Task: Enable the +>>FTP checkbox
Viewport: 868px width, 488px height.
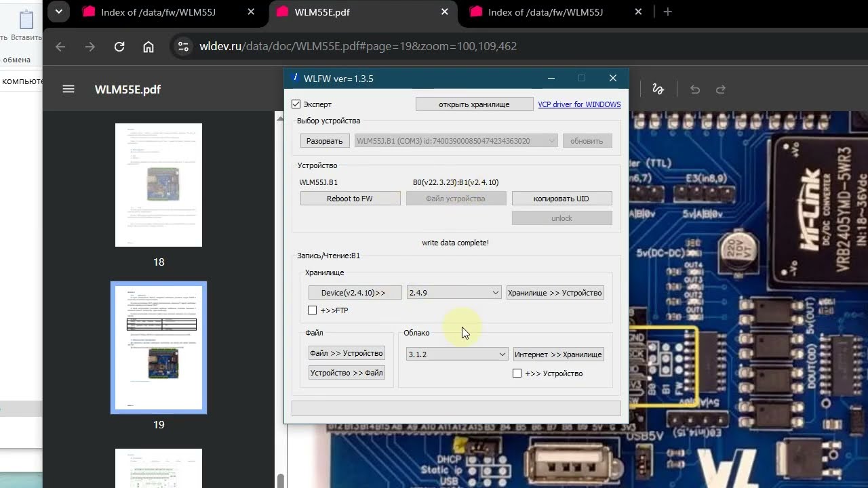Action: (x=312, y=310)
